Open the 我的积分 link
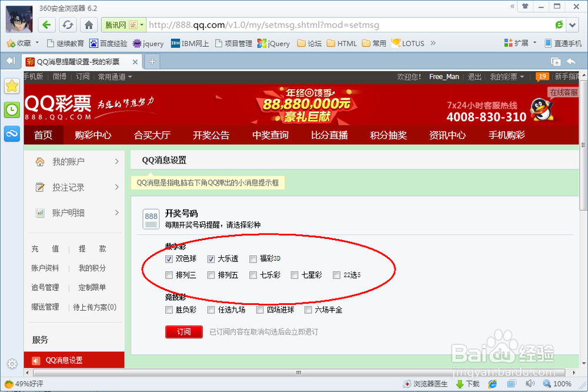 pos(92,268)
